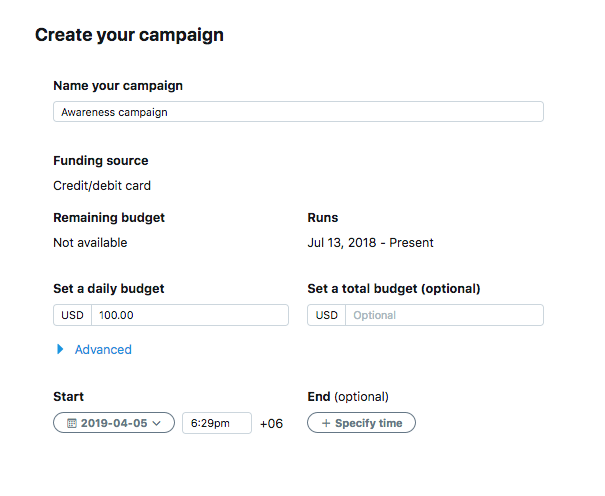Click the daily budget amount field
Image resolution: width=605 pixels, height=496 pixels.
pyautogui.click(x=189, y=316)
